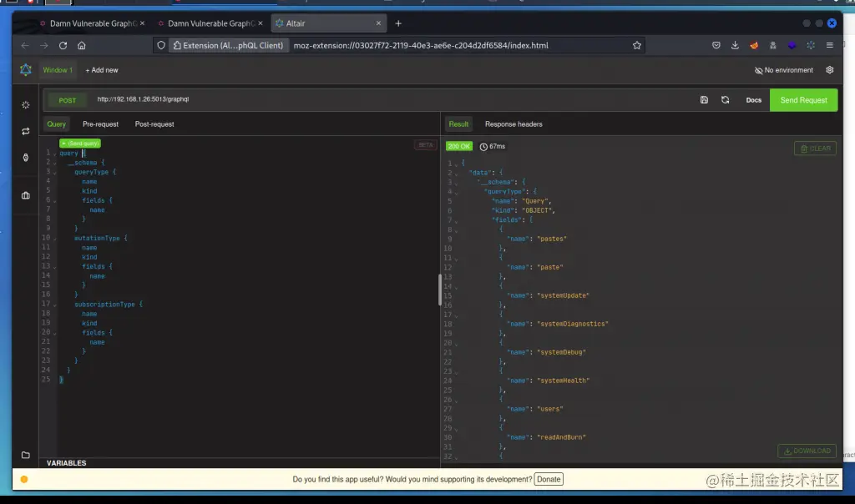Click the browser Forward arrow
This screenshot has width=855, height=504.
(x=44, y=45)
